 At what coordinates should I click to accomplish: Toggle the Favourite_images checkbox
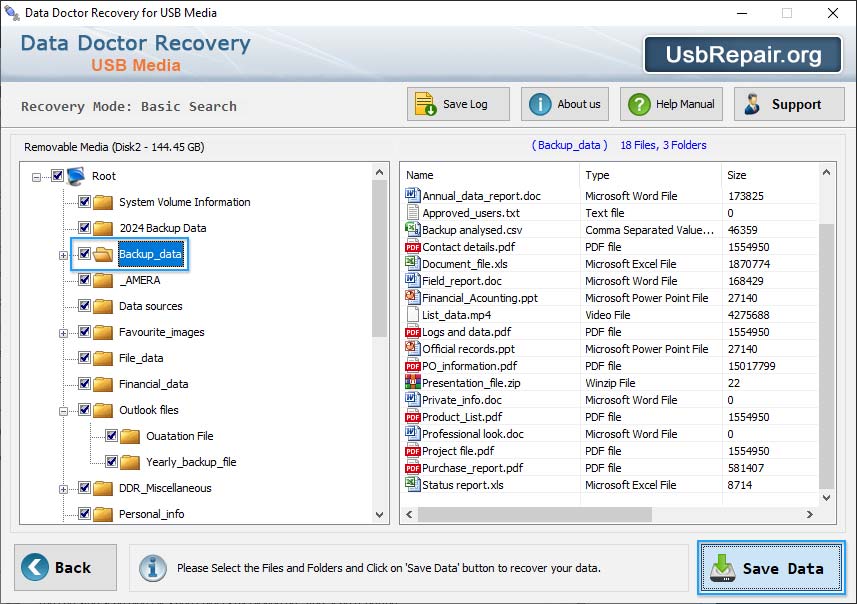(x=84, y=331)
